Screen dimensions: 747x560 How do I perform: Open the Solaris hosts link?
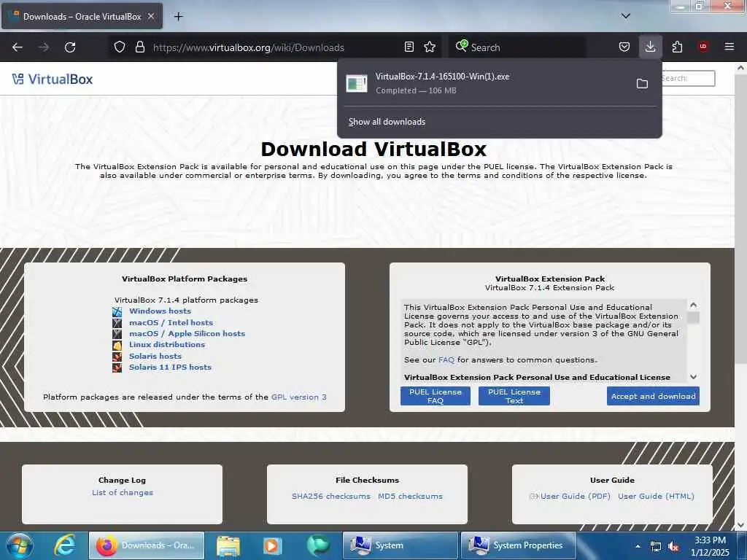[x=155, y=356]
